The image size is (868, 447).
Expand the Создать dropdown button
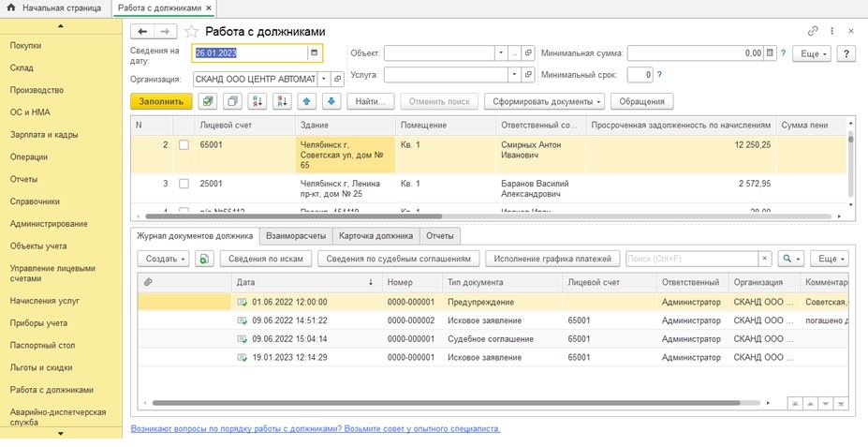(164, 259)
